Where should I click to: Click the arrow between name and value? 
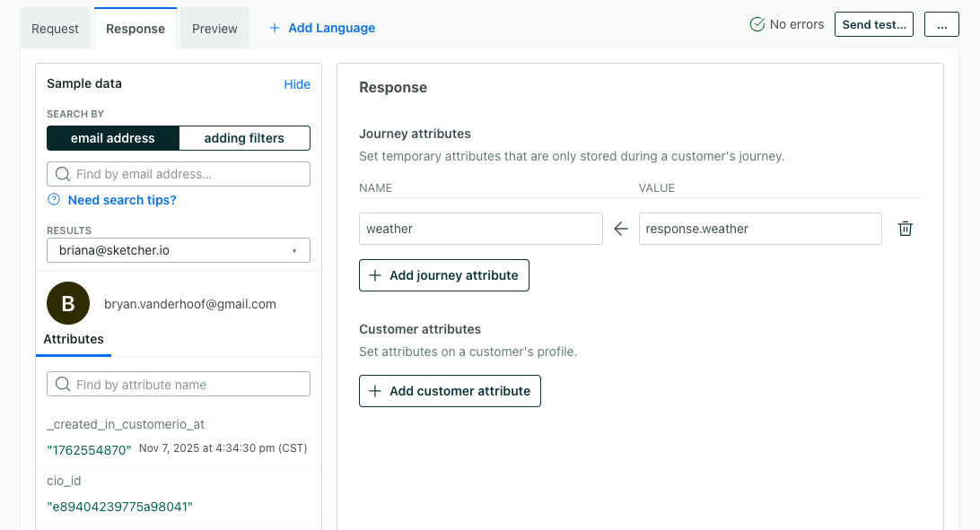(620, 229)
